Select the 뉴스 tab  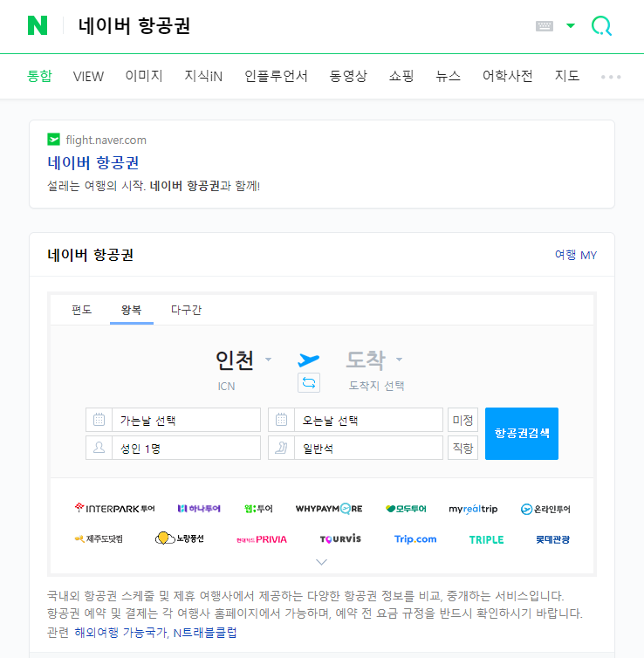[448, 76]
